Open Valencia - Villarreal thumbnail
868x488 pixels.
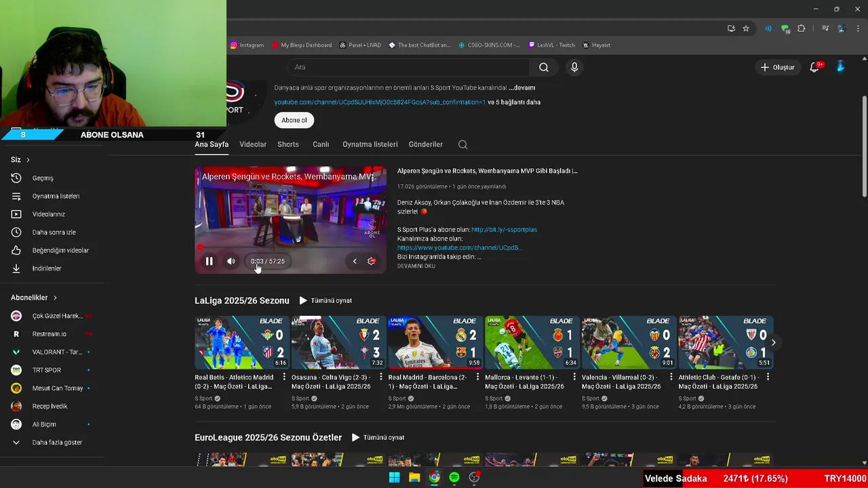point(629,342)
